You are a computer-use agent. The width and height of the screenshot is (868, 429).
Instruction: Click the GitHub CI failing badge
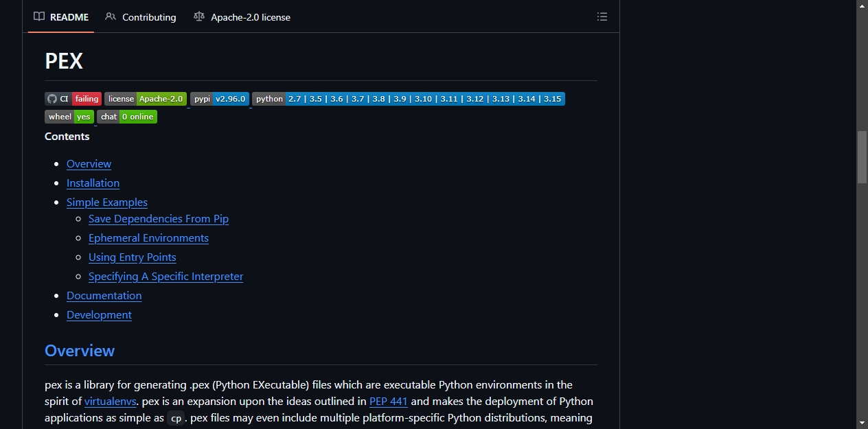point(73,99)
